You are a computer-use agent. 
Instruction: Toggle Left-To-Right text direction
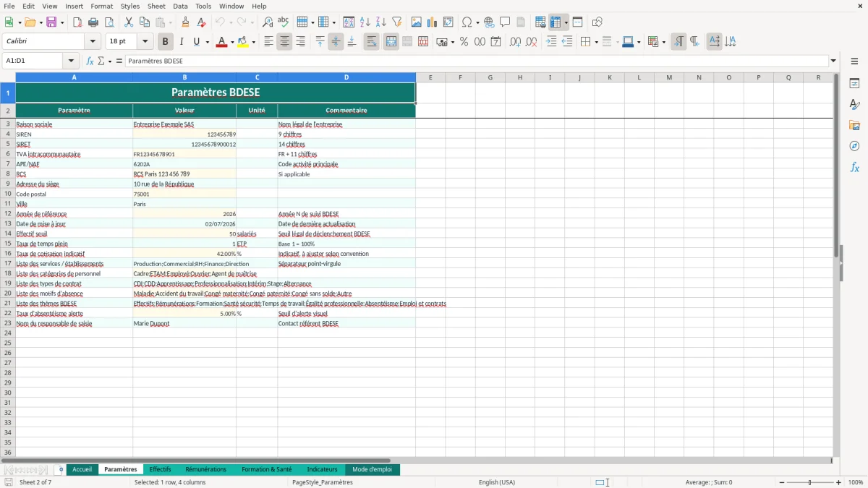[x=678, y=42]
